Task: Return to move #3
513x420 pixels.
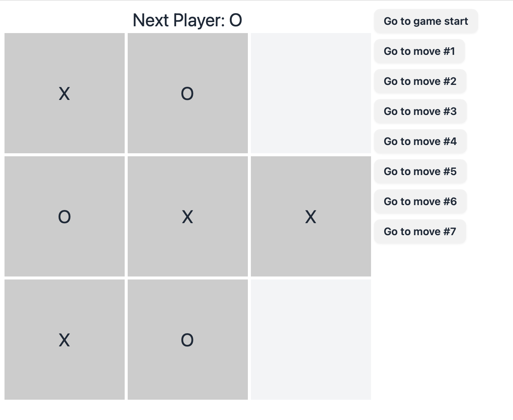Action: click(x=420, y=111)
